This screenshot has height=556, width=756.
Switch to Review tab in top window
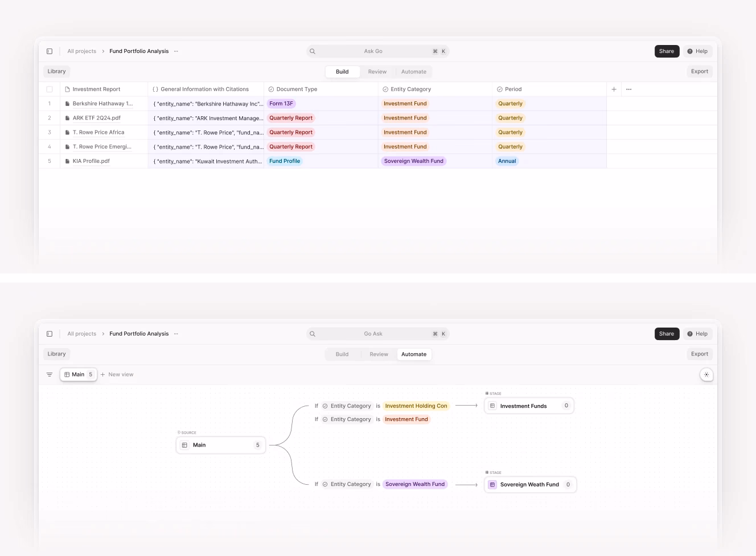pyautogui.click(x=377, y=72)
